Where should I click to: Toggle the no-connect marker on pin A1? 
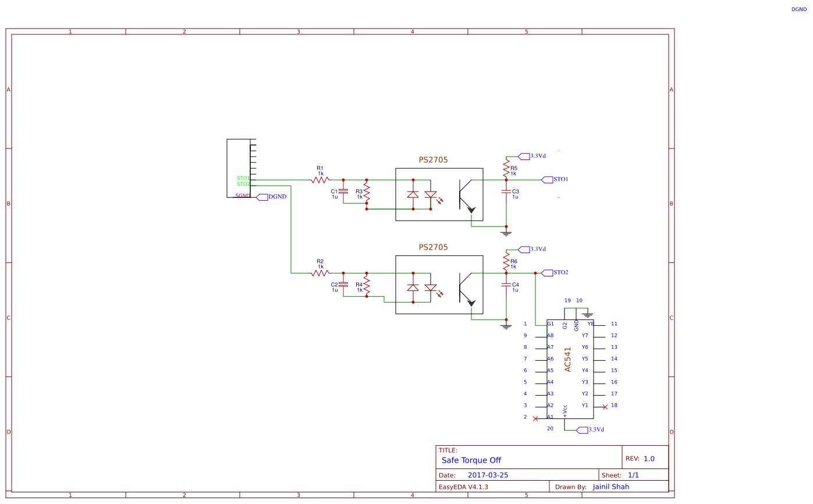pyautogui.click(x=536, y=417)
